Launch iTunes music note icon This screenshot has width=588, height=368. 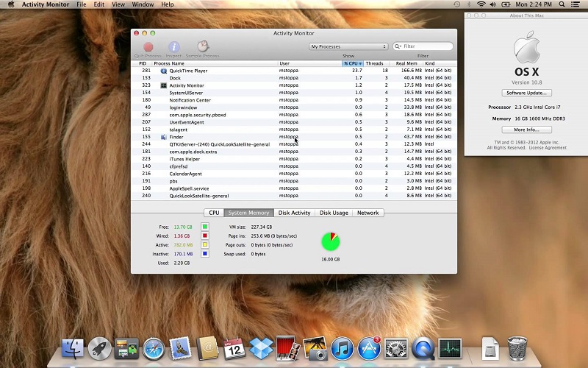(342, 348)
